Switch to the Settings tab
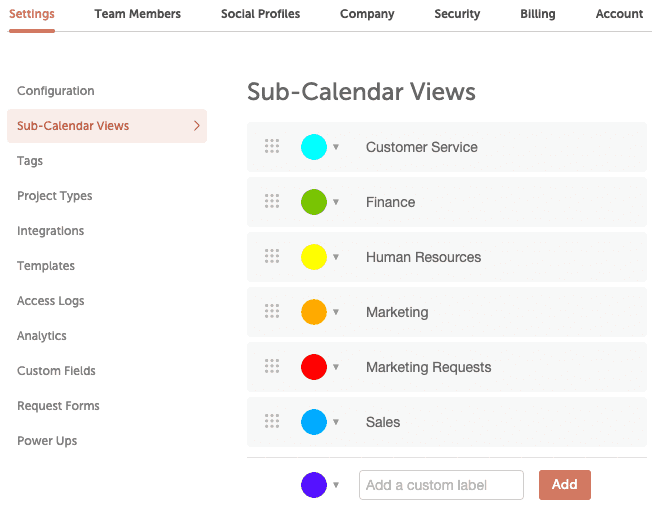 32,14
